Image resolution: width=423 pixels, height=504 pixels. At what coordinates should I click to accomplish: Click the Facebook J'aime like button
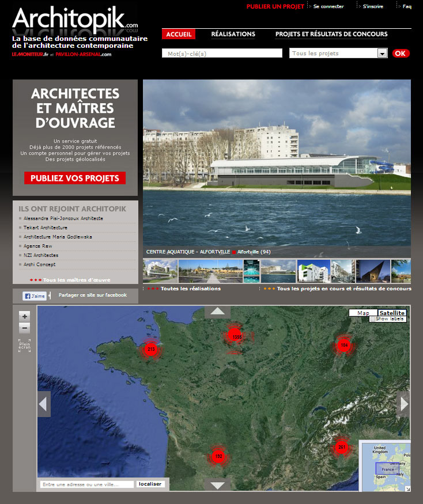[35, 296]
